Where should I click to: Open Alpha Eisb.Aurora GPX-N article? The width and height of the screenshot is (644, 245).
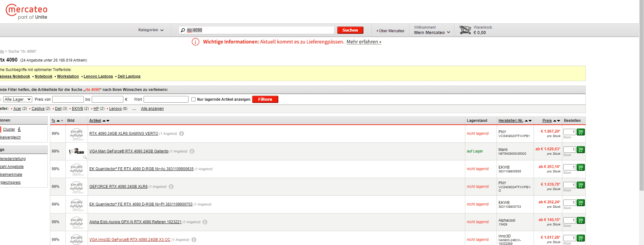tap(135, 222)
